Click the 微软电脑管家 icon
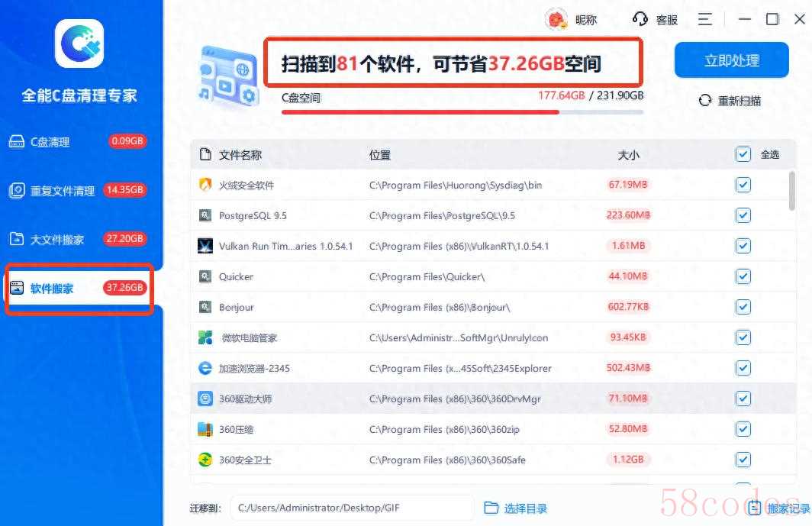Viewport: 812px width, 526px height. 205,337
